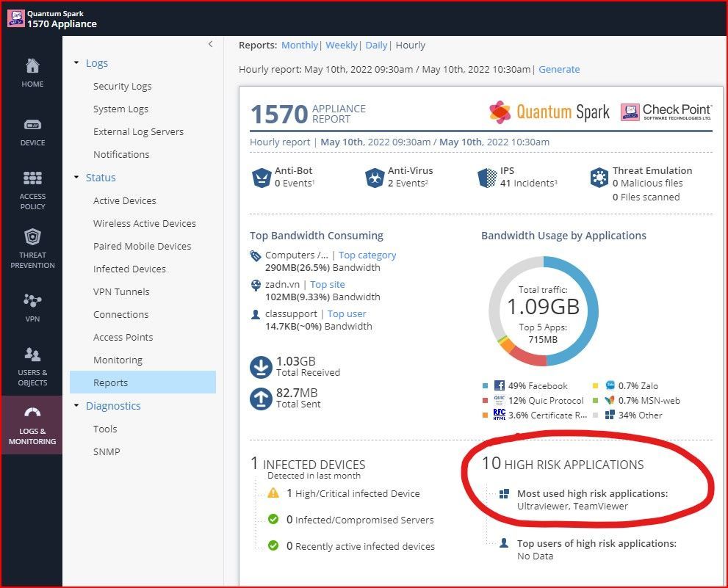Click the Quantum Spark appliance logo
The image size is (728, 588).
click(15, 18)
